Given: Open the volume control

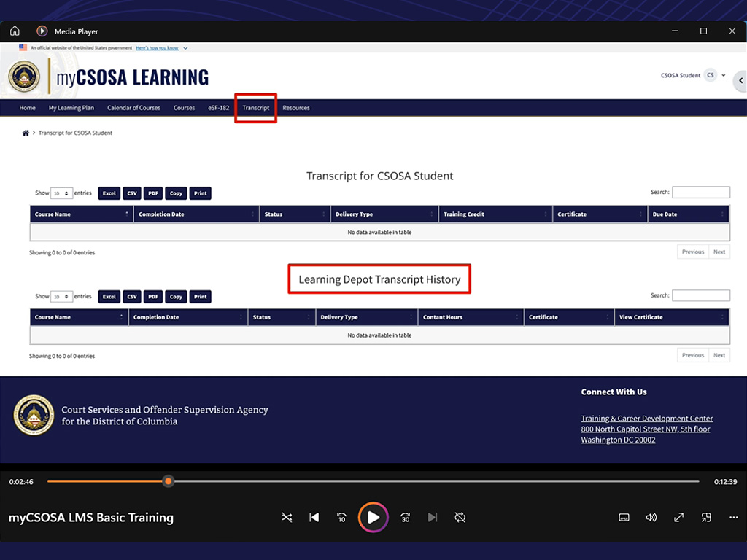Looking at the screenshot, I should (651, 518).
